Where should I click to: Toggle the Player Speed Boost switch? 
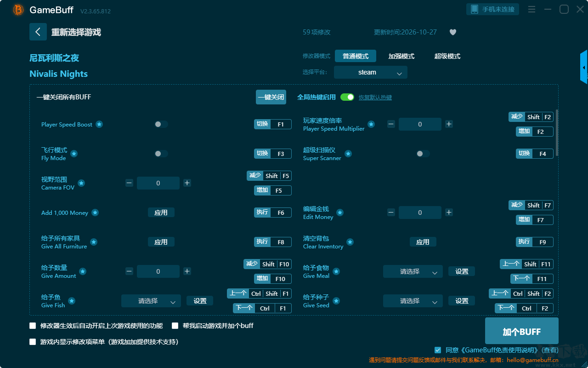(x=161, y=124)
